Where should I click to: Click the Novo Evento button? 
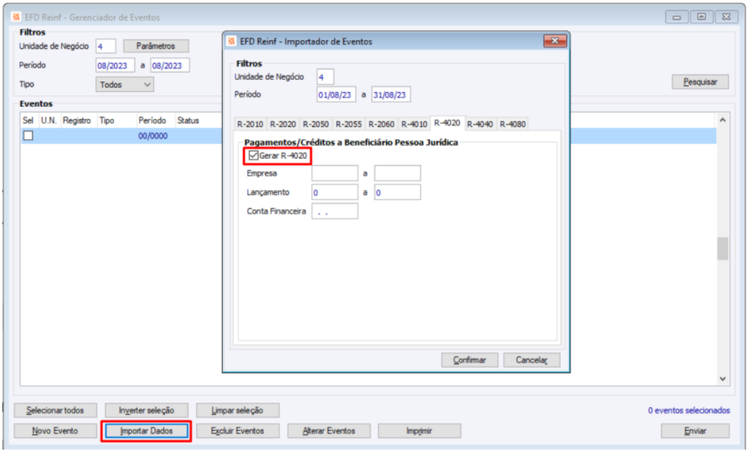(55, 431)
